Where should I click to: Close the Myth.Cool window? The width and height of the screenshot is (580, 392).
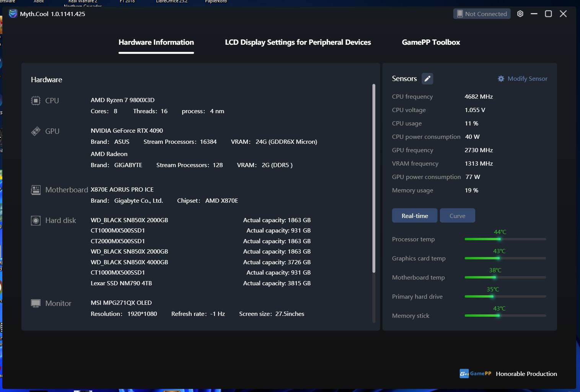(x=563, y=14)
